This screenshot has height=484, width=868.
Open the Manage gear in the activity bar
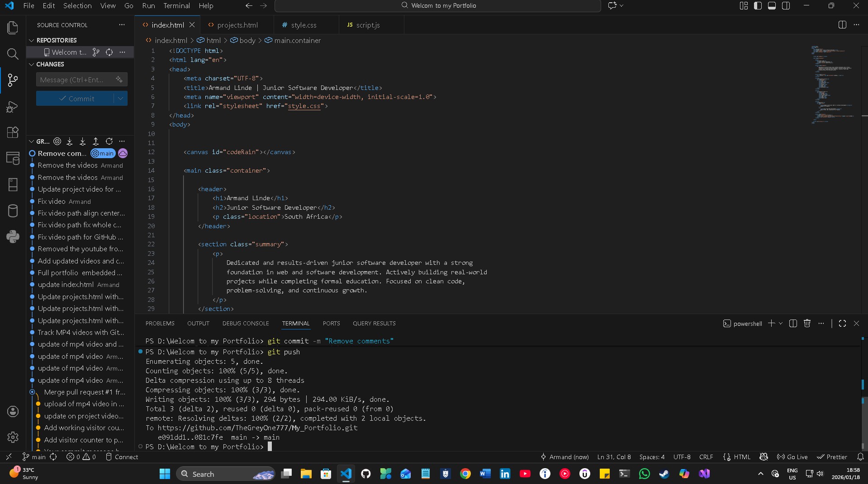(12, 437)
